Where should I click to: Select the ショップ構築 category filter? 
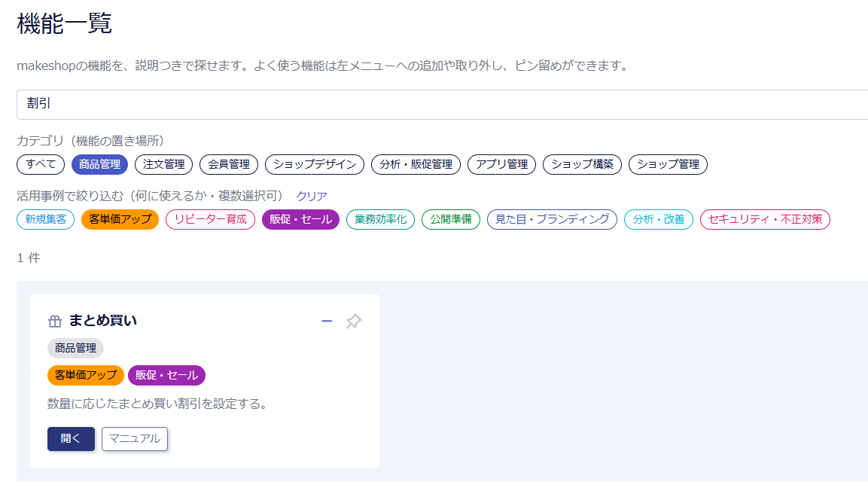[583, 164]
